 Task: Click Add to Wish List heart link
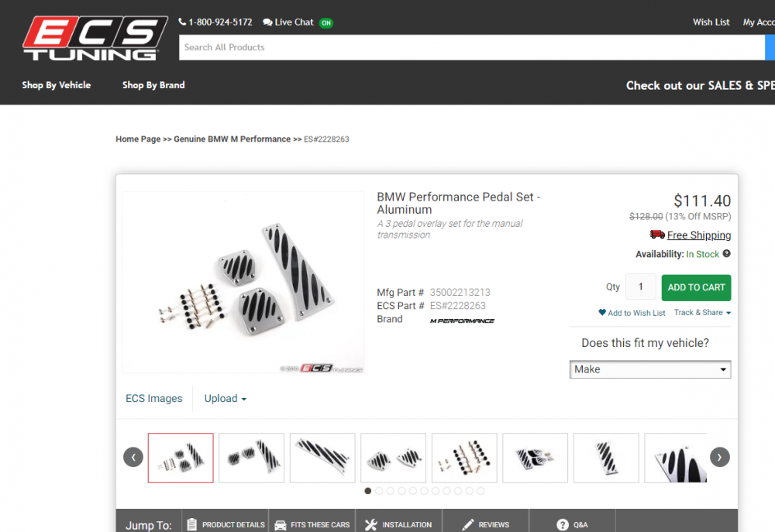pyautogui.click(x=632, y=313)
